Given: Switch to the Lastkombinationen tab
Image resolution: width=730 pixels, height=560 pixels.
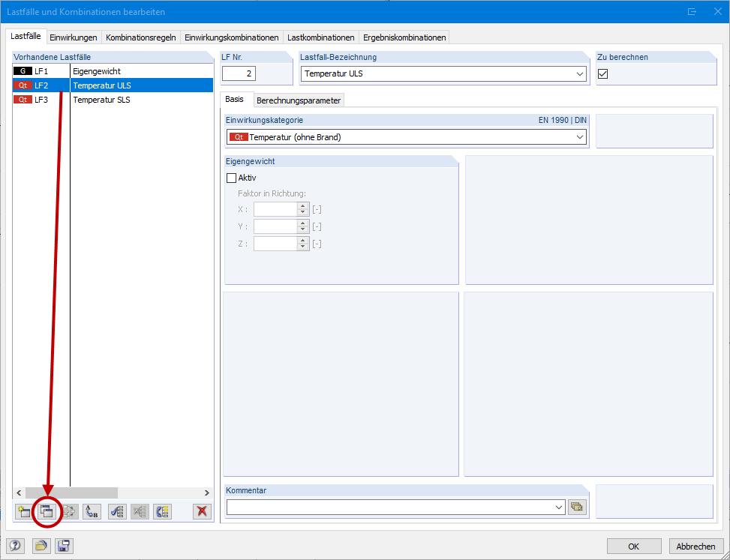Looking at the screenshot, I should point(320,36).
